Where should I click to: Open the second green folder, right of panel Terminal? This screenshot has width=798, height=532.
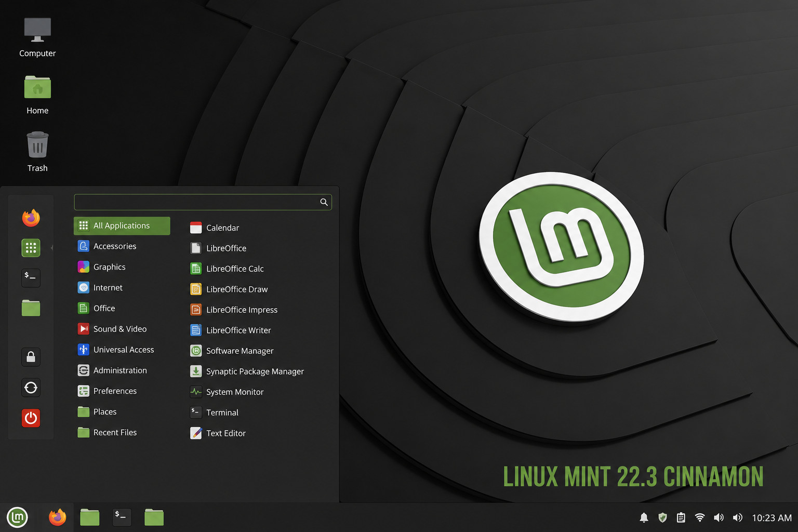(x=154, y=517)
